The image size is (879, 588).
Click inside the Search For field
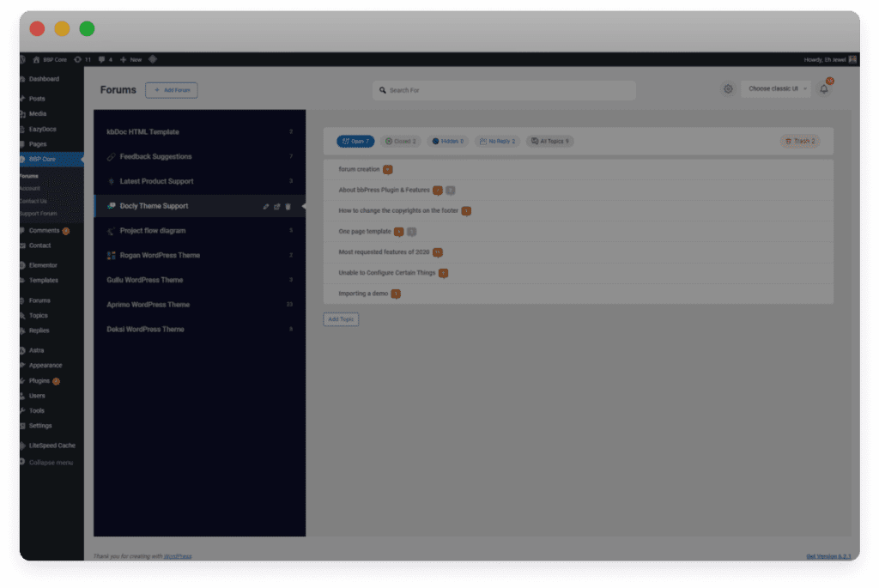point(504,89)
